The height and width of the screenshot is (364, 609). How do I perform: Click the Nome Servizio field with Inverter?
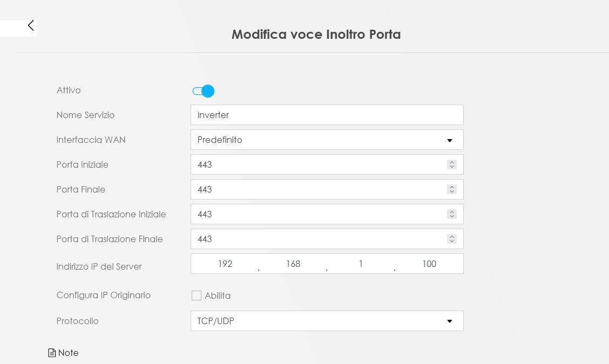coord(327,115)
